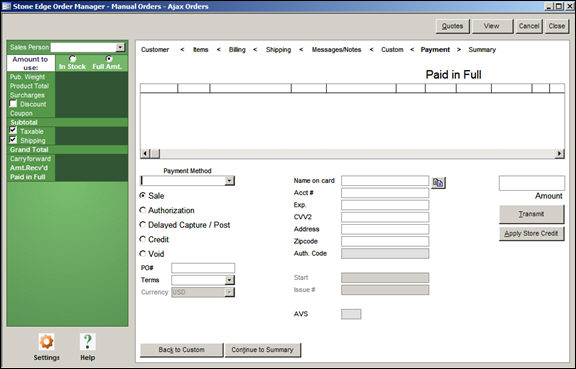Screen dimensions: 576x369
Task: Open the Help question mark icon
Action: [x=87, y=343]
